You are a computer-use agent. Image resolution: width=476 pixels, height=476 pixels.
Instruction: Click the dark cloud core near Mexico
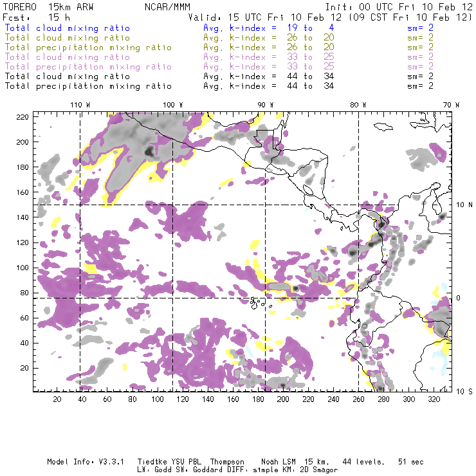150,152
